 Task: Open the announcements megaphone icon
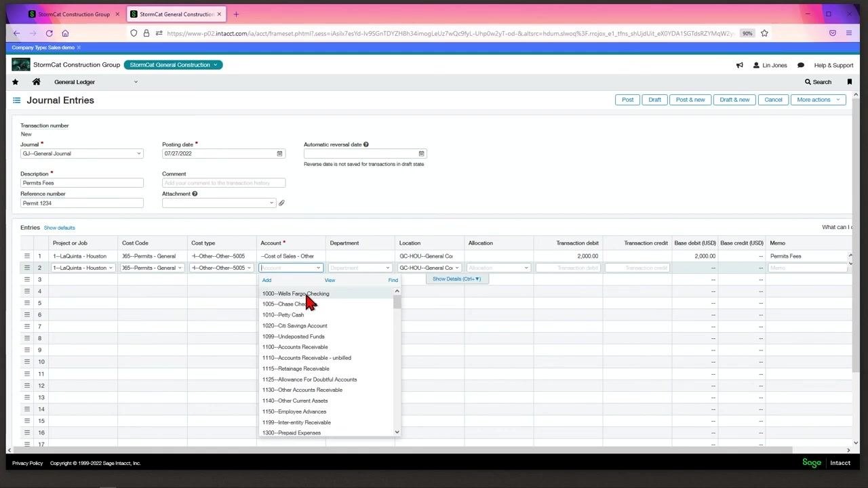click(739, 65)
